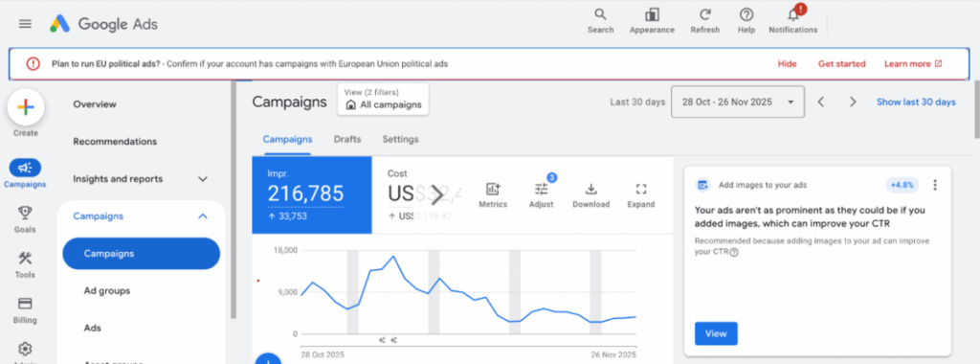Click the page's right scrollbar
The height and width of the screenshot is (364, 980).
pyautogui.click(x=977, y=109)
